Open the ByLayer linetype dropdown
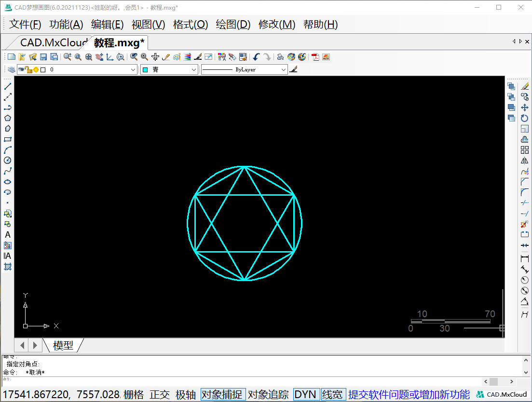Viewport: 532px width, 402px height. (x=283, y=69)
